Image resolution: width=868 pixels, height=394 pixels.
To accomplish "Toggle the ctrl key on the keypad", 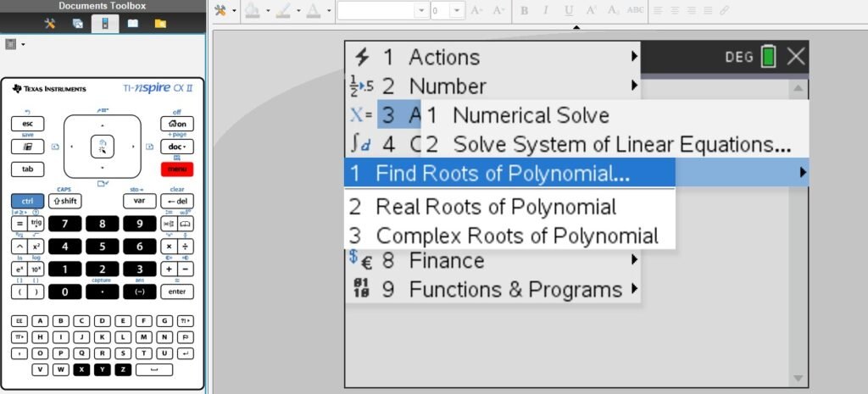I will (27, 202).
